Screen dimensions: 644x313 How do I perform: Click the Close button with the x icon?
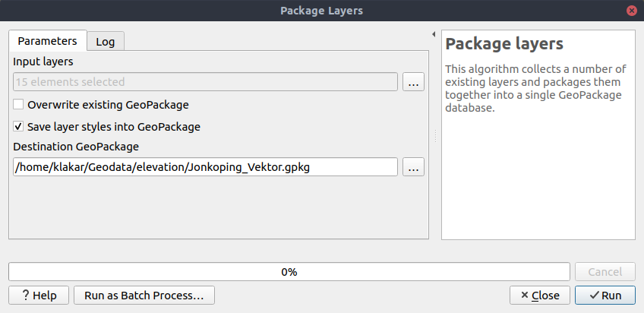click(x=539, y=296)
